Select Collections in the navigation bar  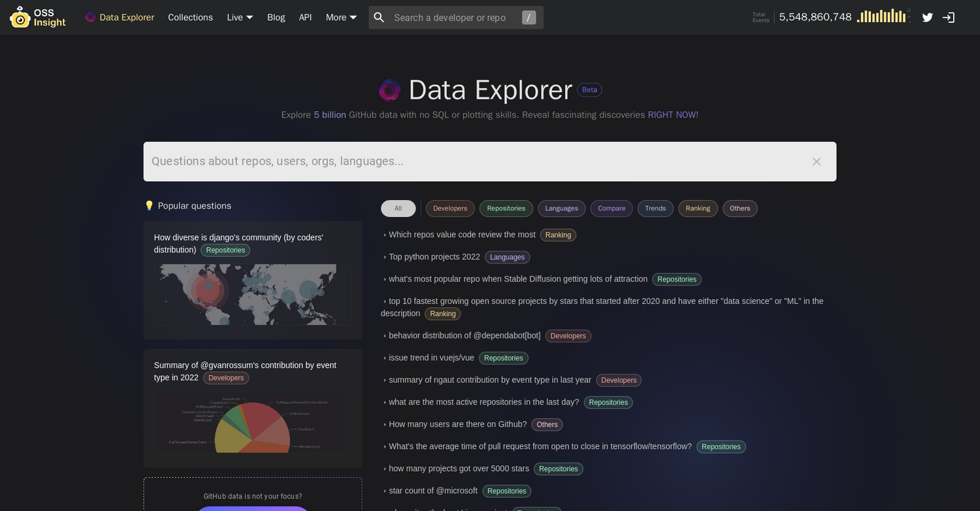click(190, 17)
